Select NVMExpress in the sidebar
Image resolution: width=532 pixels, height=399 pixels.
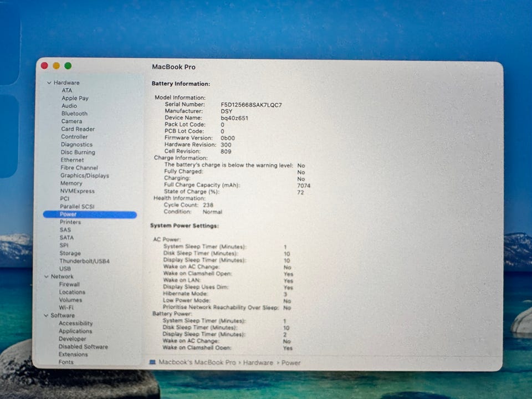(77, 191)
